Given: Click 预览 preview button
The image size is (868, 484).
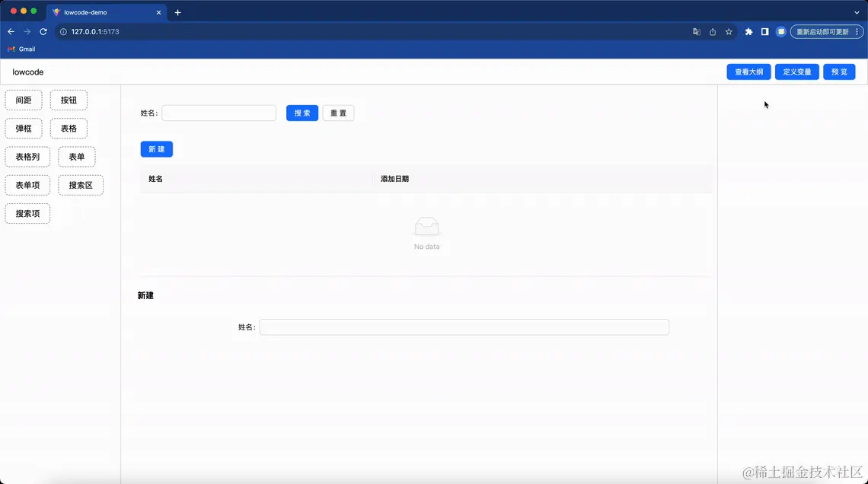Looking at the screenshot, I should (x=838, y=72).
